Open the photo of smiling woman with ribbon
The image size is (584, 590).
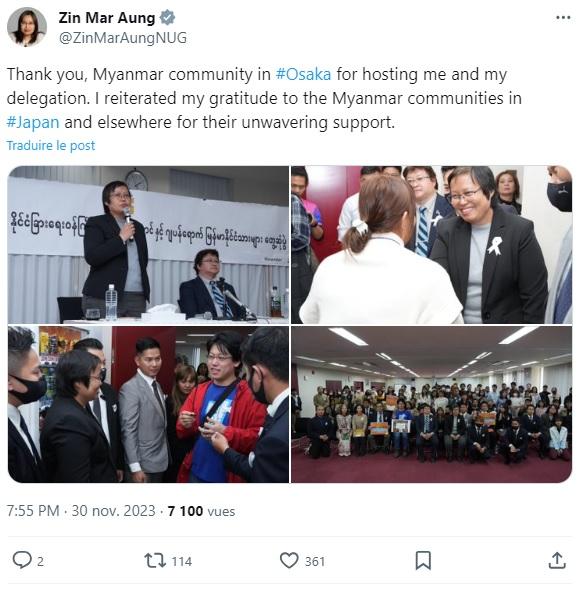pos(432,245)
